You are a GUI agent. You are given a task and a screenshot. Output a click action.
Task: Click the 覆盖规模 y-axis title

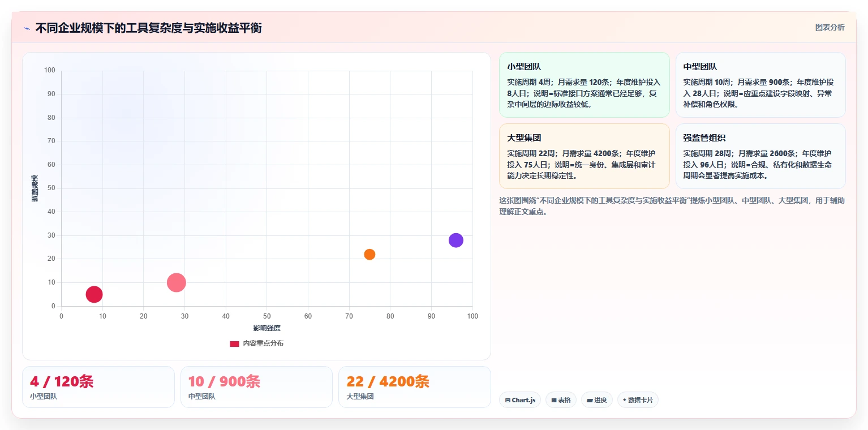coord(35,188)
